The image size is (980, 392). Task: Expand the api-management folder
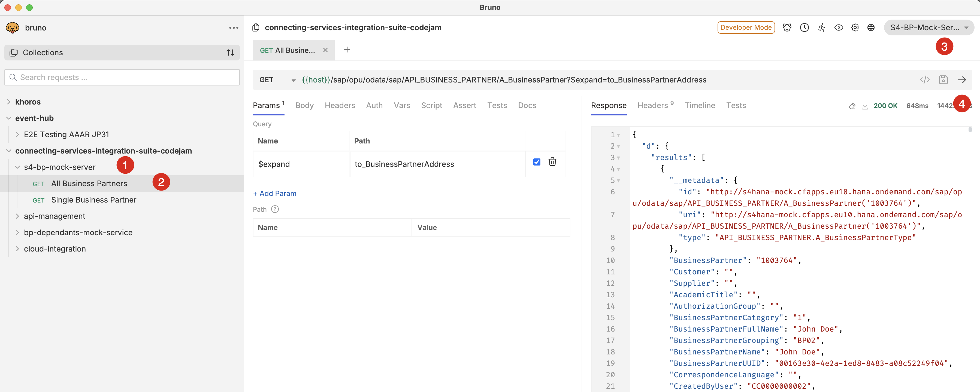pyautogui.click(x=17, y=216)
